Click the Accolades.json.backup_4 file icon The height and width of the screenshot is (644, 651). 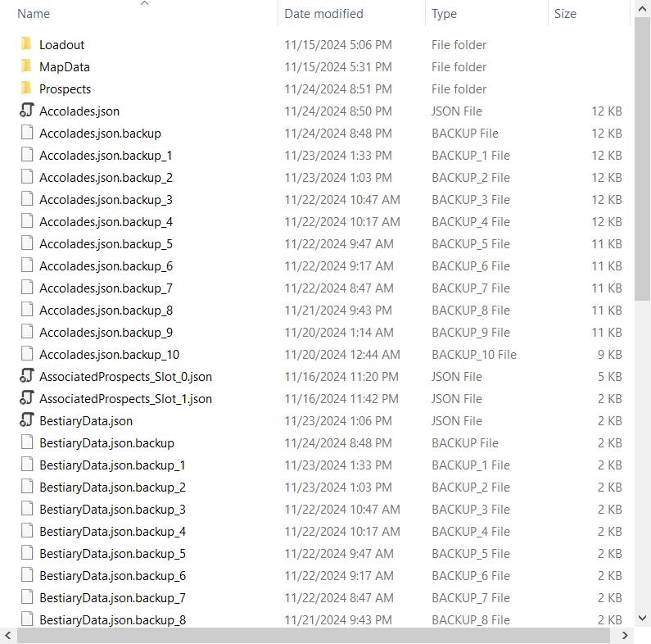(x=27, y=221)
